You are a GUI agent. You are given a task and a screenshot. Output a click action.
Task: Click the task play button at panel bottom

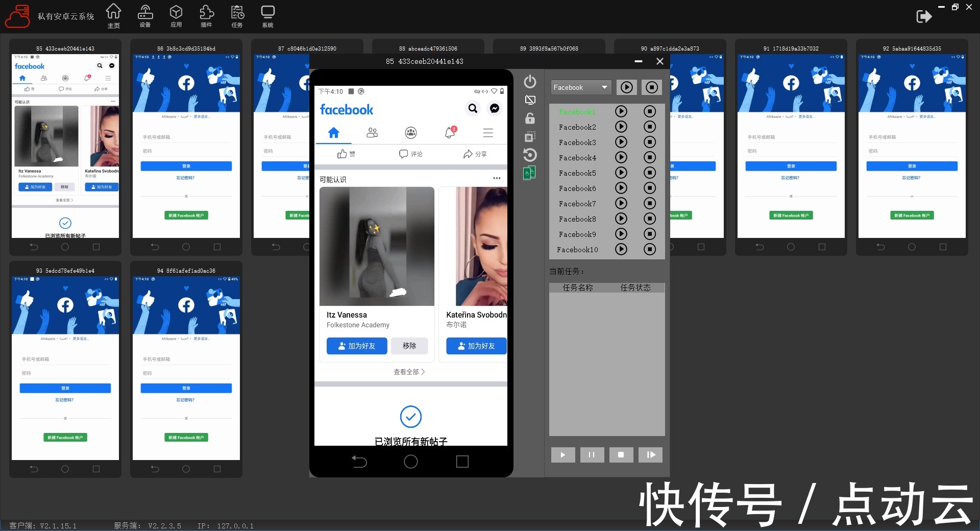pos(563,455)
